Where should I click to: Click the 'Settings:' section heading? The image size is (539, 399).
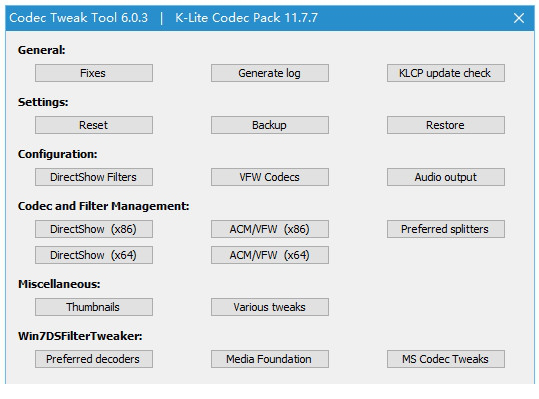[43, 102]
